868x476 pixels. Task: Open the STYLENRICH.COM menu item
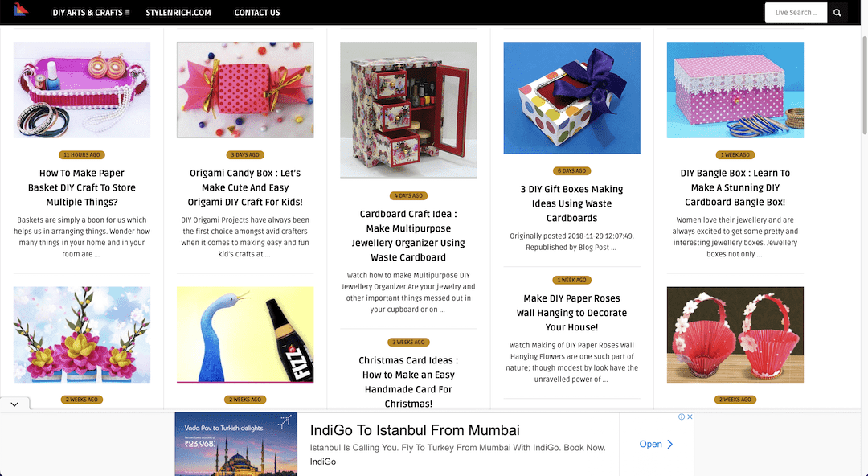tap(178, 12)
